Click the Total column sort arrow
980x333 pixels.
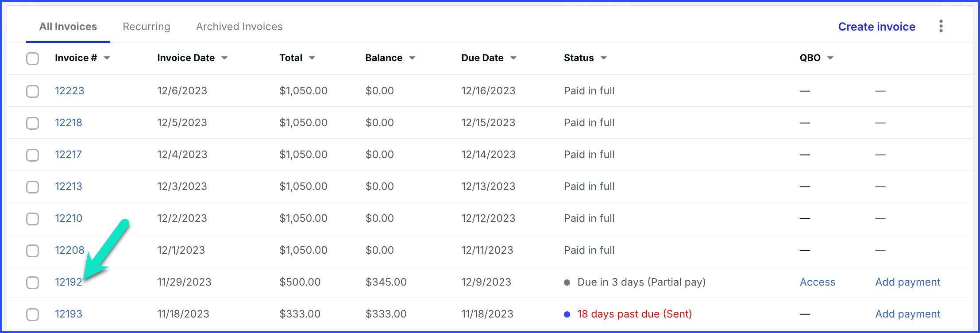[x=312, y=58]
